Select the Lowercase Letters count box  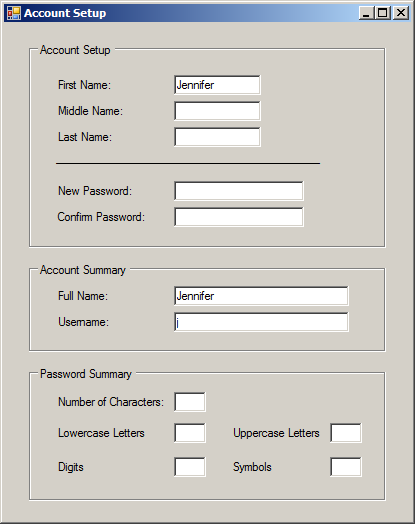(x=190, y=433)
